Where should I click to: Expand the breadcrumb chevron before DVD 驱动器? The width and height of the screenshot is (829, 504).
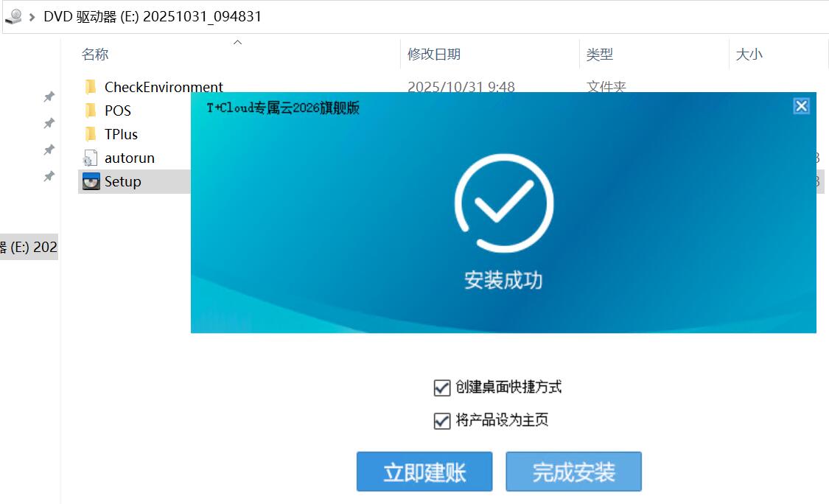click(x=32, y=16)
